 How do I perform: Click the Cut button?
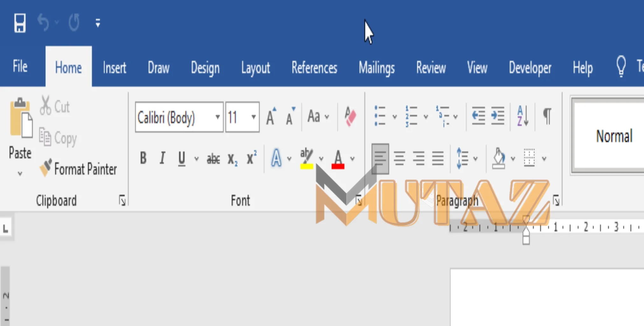[54, 106]
